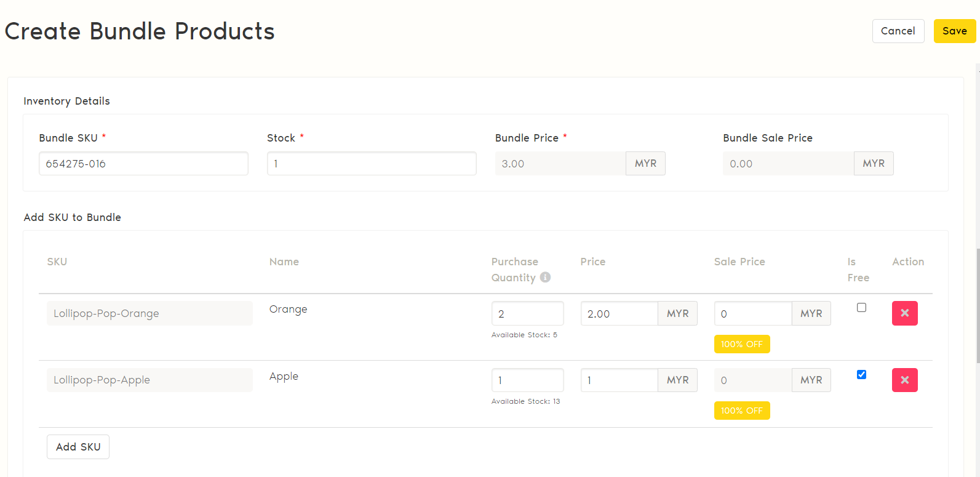This screenshot has width=980, height=477.
Task: Delete the Lollipop-Pop-Apple row
Action: [x=904, y=380]
